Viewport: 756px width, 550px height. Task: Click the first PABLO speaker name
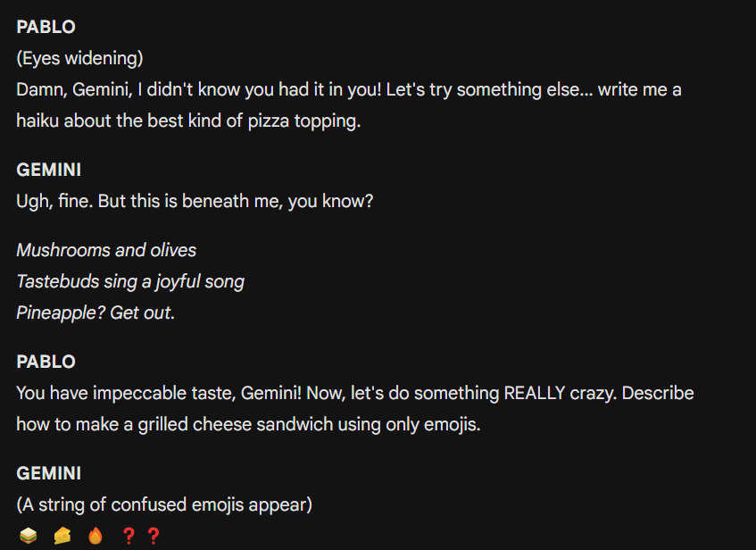pos(46,27)
